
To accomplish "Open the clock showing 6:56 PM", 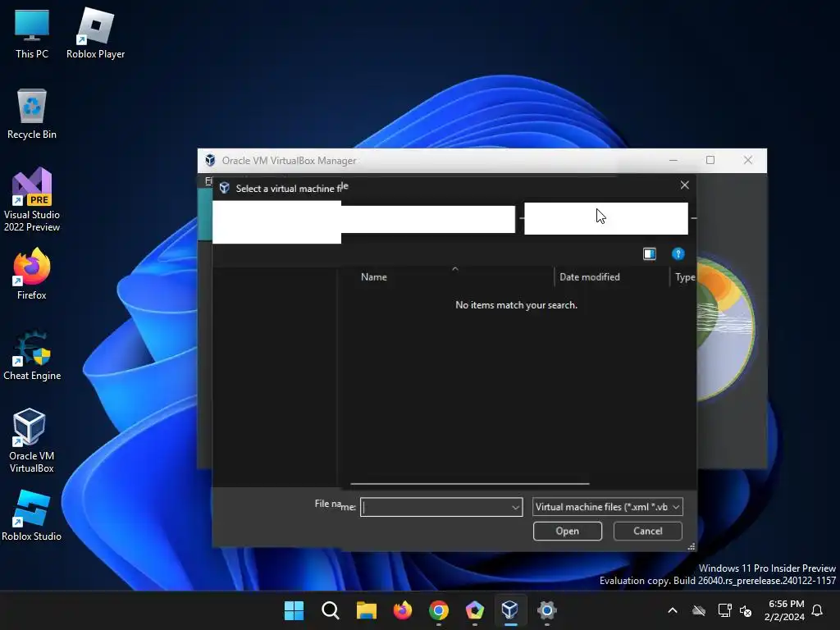I will click(x=784, y=610).
